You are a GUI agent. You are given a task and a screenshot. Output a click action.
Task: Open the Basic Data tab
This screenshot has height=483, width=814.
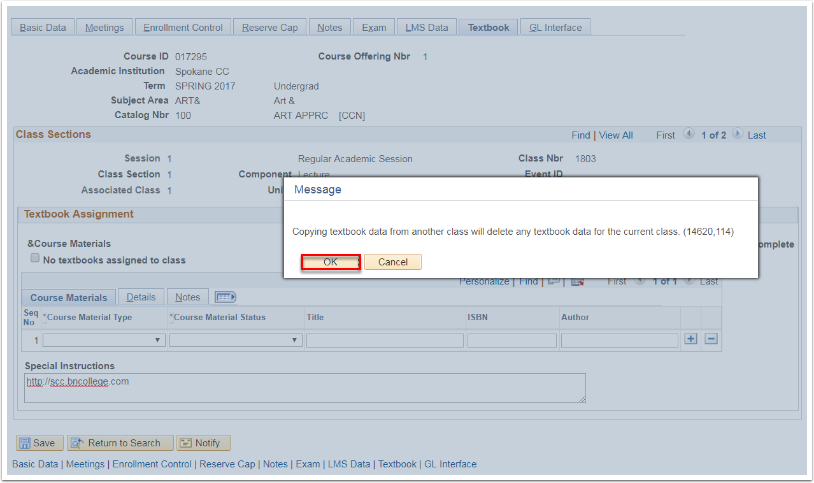(x=43, y=28)
